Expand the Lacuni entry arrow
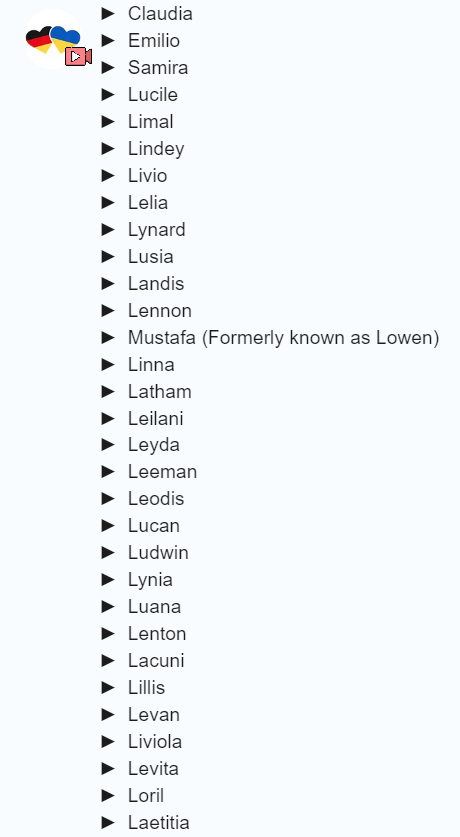 point(108,660)
